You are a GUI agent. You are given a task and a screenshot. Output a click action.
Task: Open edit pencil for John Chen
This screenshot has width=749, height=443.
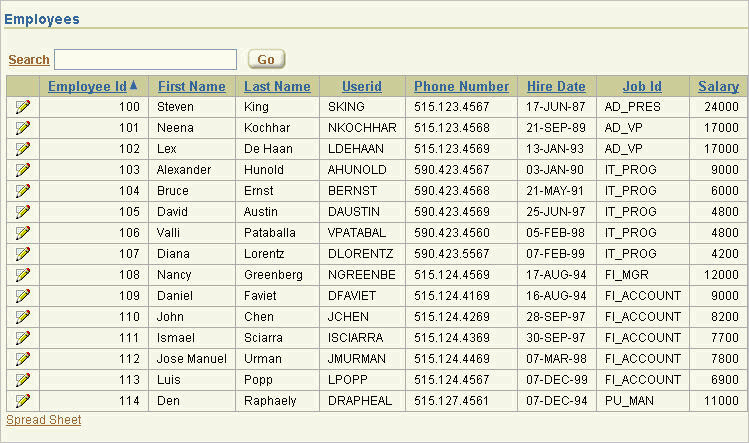pos(22,317)
